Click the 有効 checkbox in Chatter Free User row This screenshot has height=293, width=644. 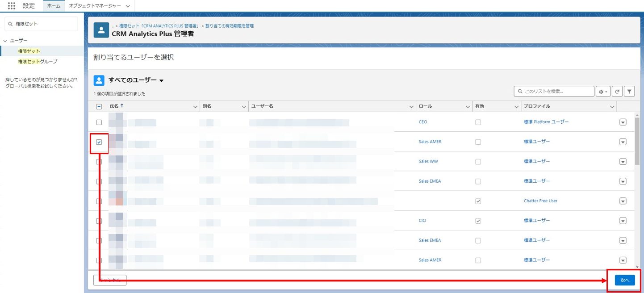pos(478,201)
